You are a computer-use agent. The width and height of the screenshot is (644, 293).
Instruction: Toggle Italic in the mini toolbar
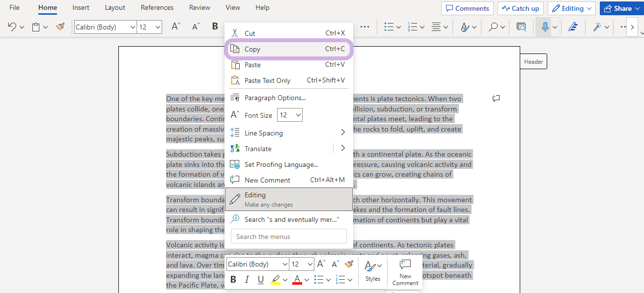pos(247,280)
